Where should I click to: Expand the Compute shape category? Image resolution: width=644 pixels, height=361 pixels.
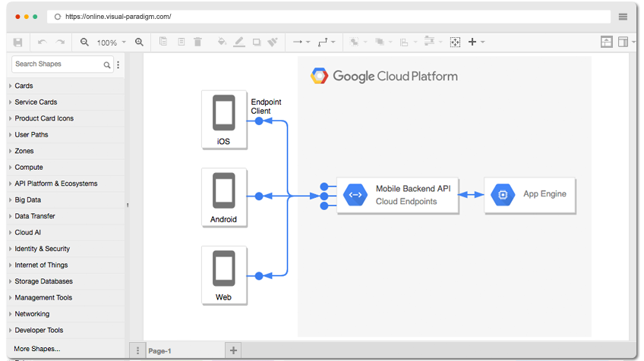click(x=29, y=167)
